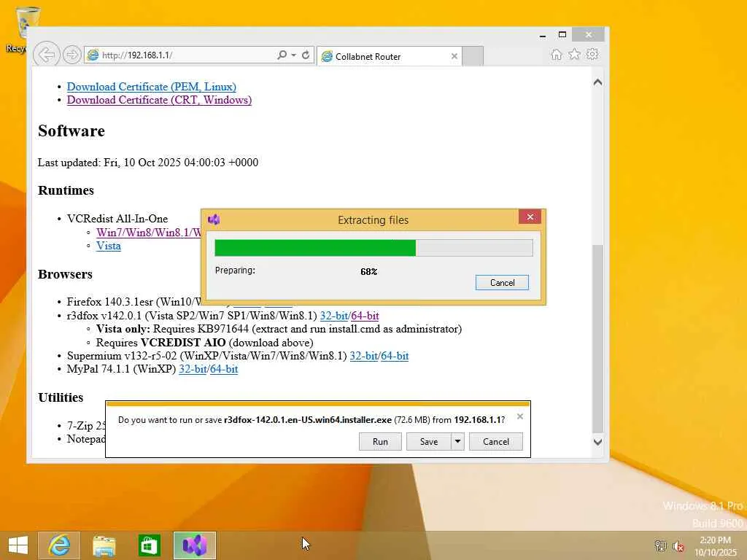The height and width of the screenshot is (560, 747).
Task: Open the Tools gear icon
Action: pos(592,54)
